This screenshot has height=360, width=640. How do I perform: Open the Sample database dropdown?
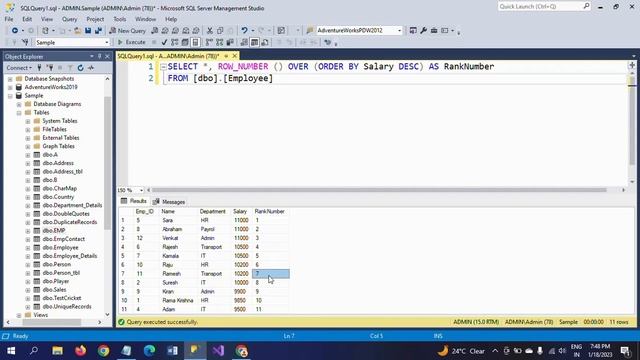[107, 42]
